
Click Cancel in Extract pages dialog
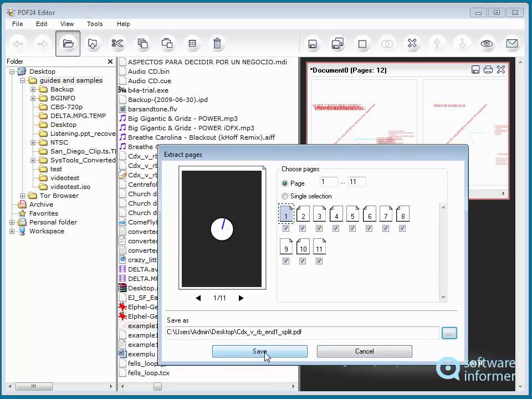(365, 351)
